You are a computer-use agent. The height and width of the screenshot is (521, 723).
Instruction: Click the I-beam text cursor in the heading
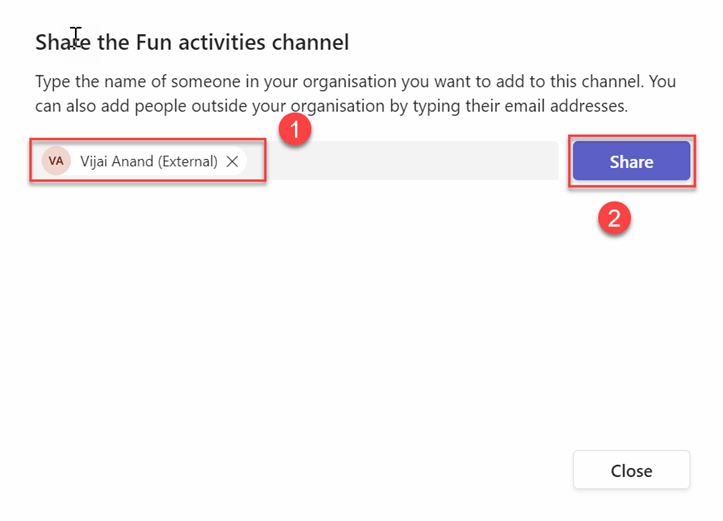[x=76, y=38]
